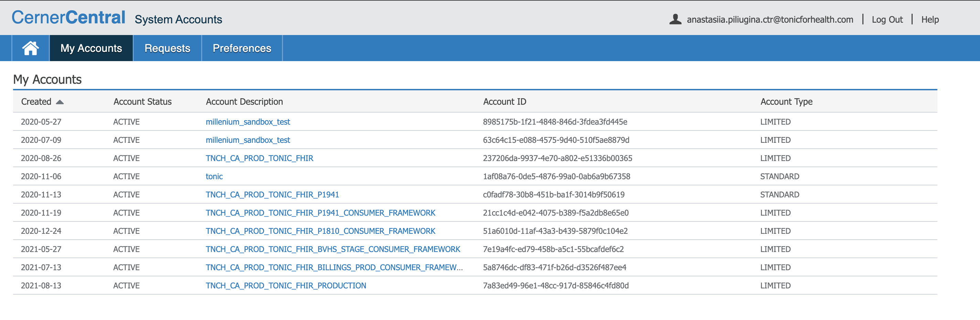
Task: Sort by Account Description column header
Action: coord(244,102)
